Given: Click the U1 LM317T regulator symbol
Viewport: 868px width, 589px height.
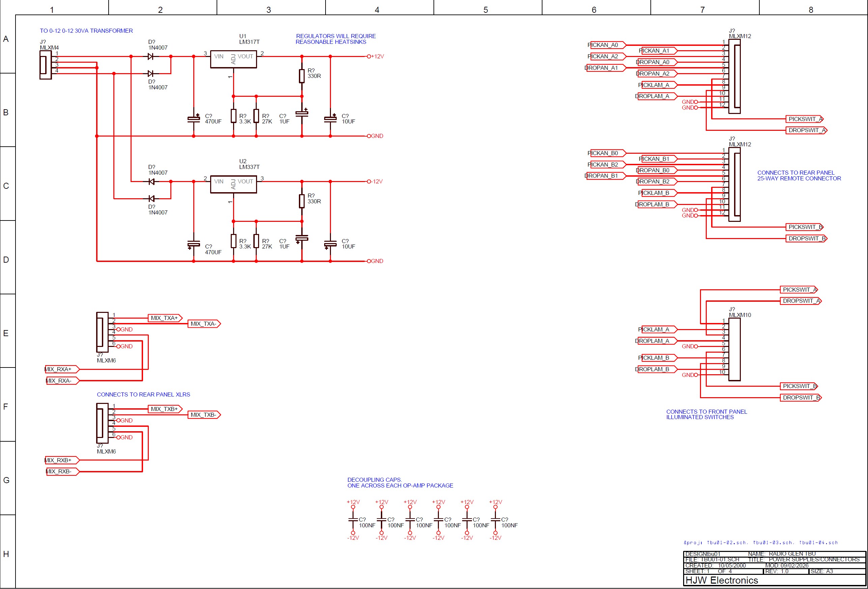Looking at the screenshot, I should coord(233,59).
